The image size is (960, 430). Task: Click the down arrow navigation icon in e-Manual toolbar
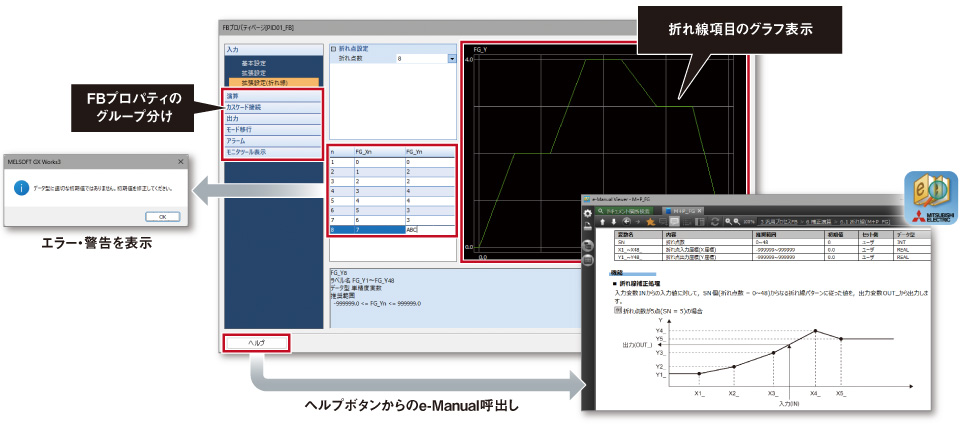point(613,221)
